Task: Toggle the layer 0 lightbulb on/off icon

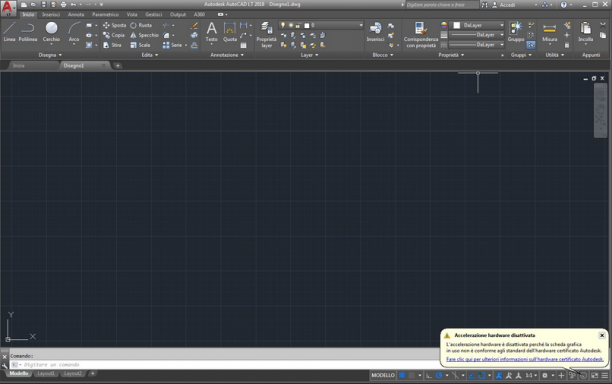Action: [283, 25]
